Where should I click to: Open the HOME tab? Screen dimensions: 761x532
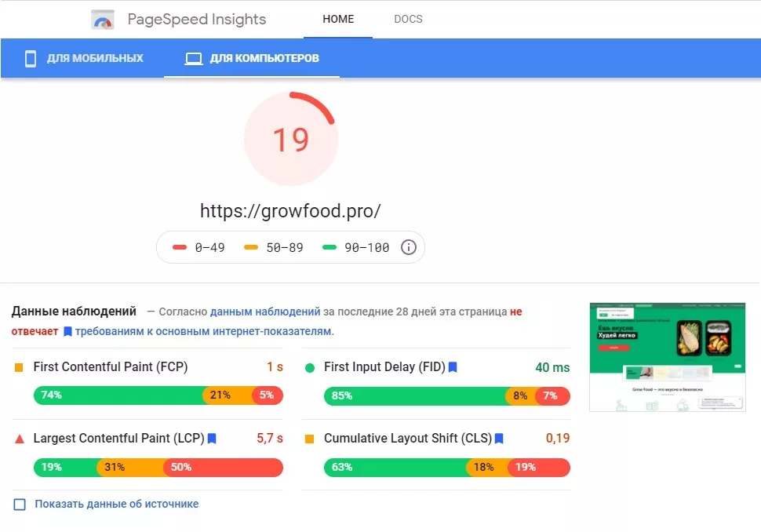click(x=338, y=19)
